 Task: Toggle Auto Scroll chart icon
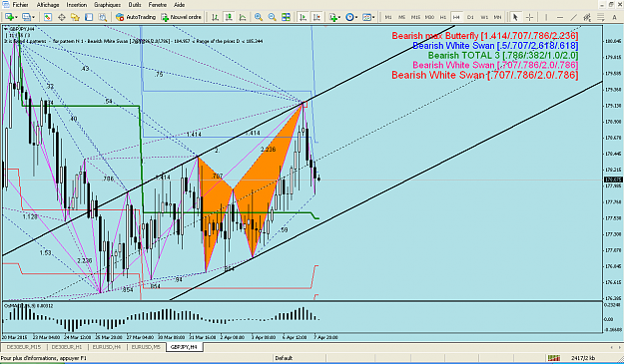(x=304, y=17)
